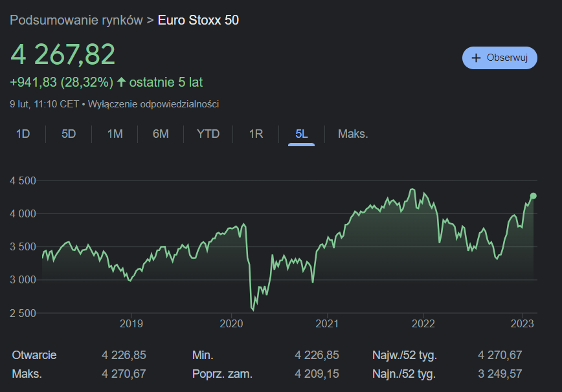Switch to the Maks. range tab

[x=353, y=134]
